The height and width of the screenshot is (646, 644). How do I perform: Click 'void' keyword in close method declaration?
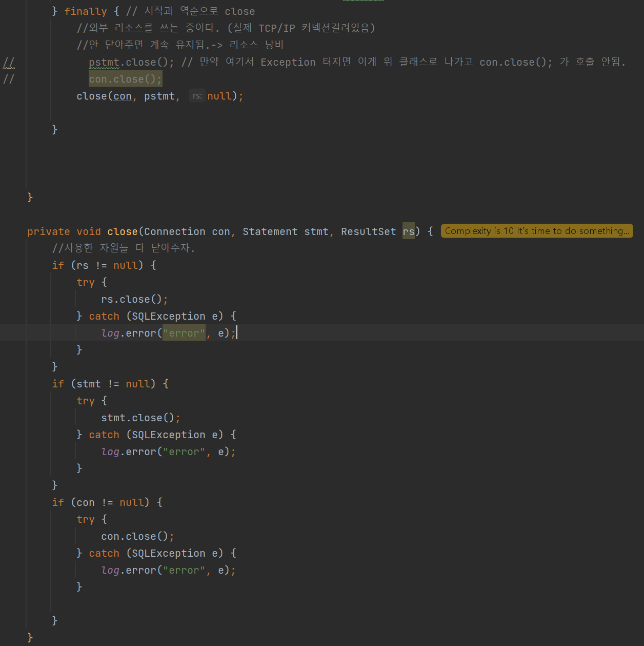89,231
